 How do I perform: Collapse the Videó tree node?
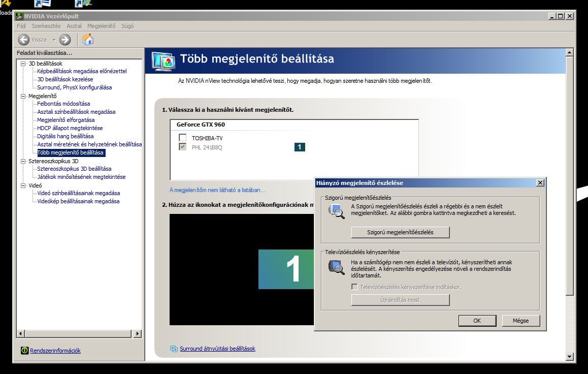click(23, 185)
